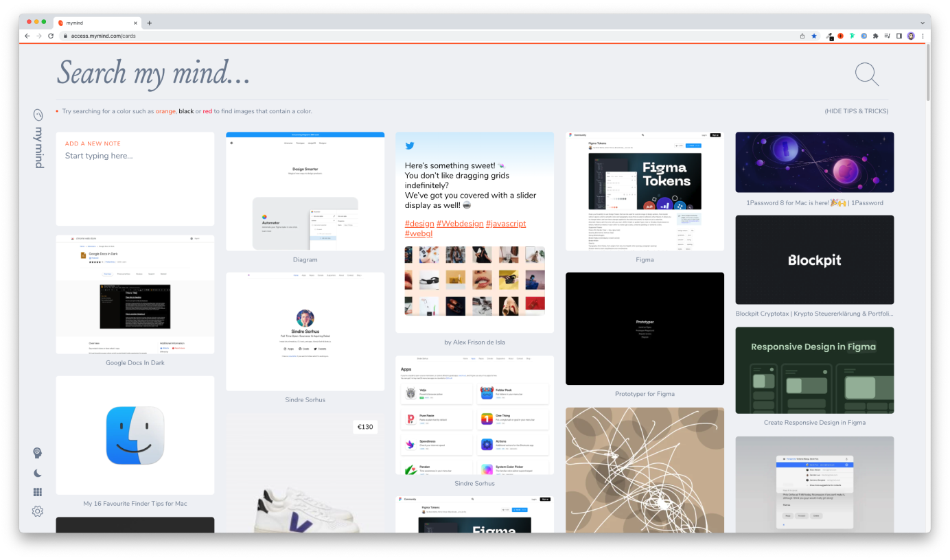Open the beige scribble artwork card
Image resolution: width=950 pixels, height=560 pixels.
[x=645, y=470]
